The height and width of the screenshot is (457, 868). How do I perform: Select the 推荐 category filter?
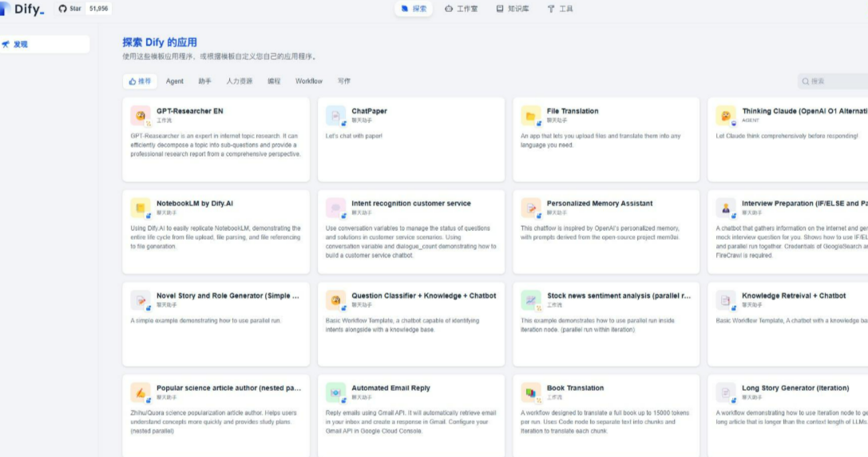click(140, 81)
